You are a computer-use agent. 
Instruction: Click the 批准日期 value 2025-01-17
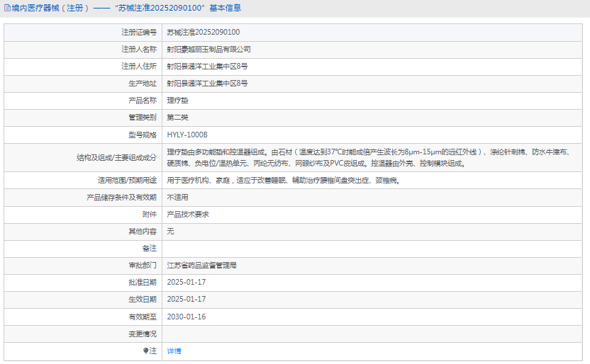(x=187, y=282)
